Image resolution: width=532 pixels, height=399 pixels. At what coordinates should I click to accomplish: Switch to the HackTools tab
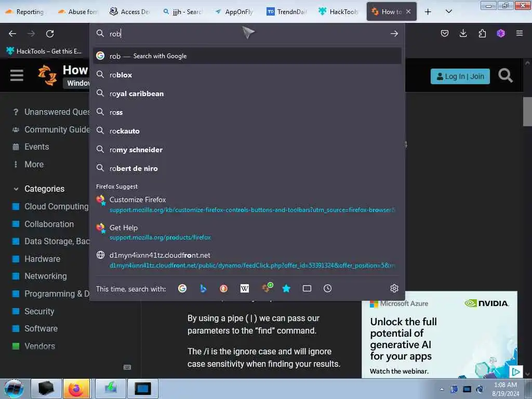point(338,12)
